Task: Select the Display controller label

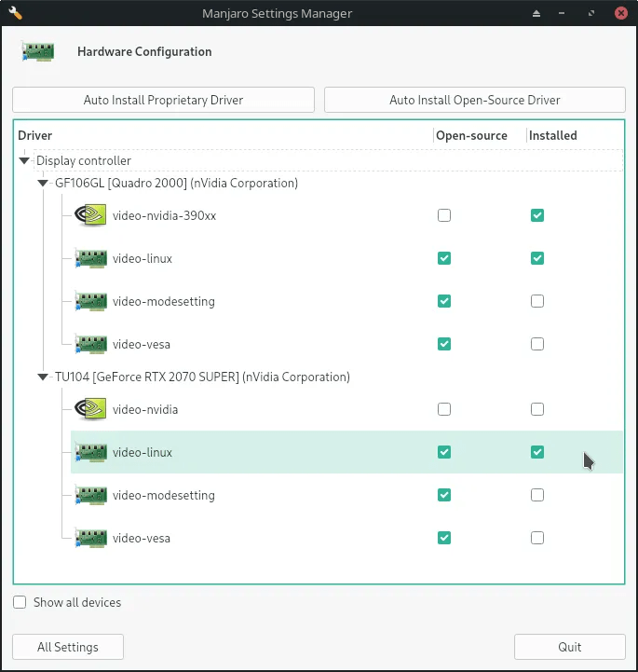Action: [x=84, y=160]
